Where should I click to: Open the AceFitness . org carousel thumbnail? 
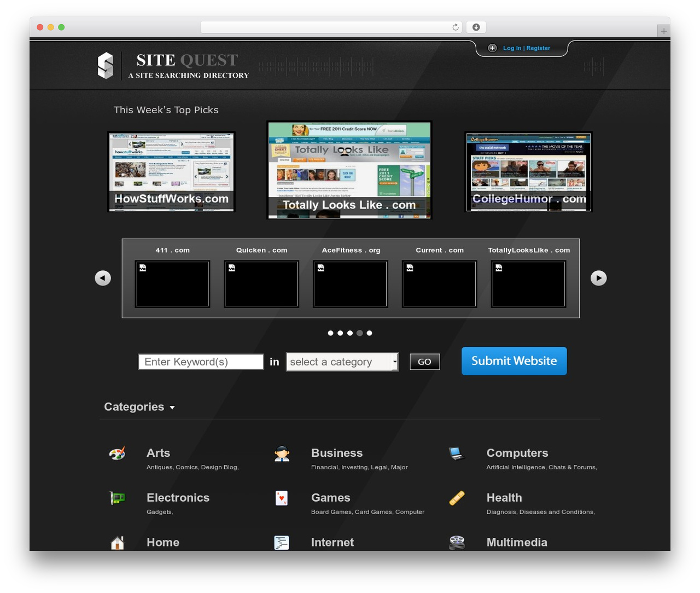[x=351, y=284]
